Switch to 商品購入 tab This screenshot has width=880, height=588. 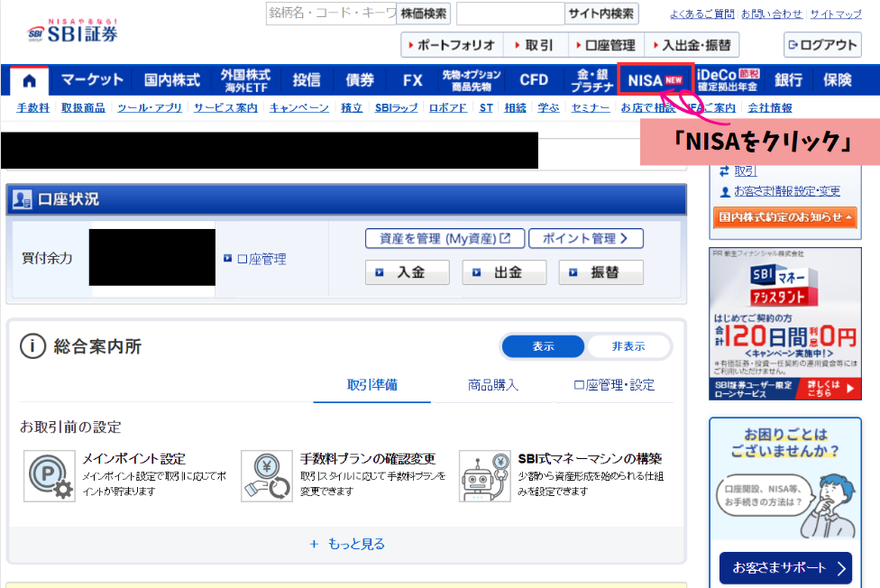click(x=493, y=385)
